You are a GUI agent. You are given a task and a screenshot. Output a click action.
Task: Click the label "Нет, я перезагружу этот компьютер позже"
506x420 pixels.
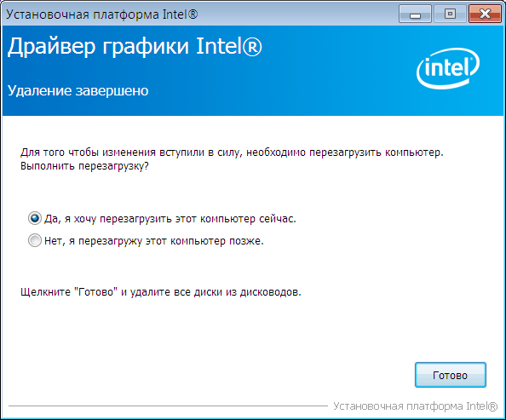(x=154, y=241)
